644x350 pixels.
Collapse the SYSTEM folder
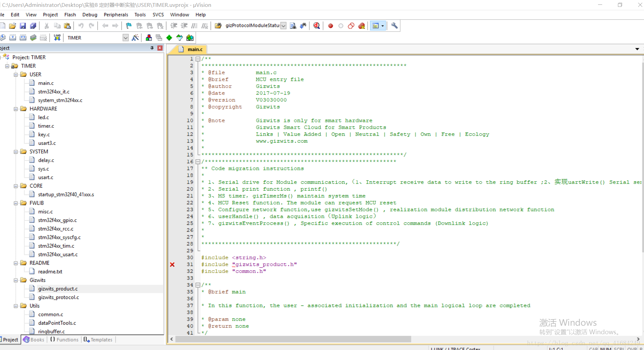pos(16,152)
